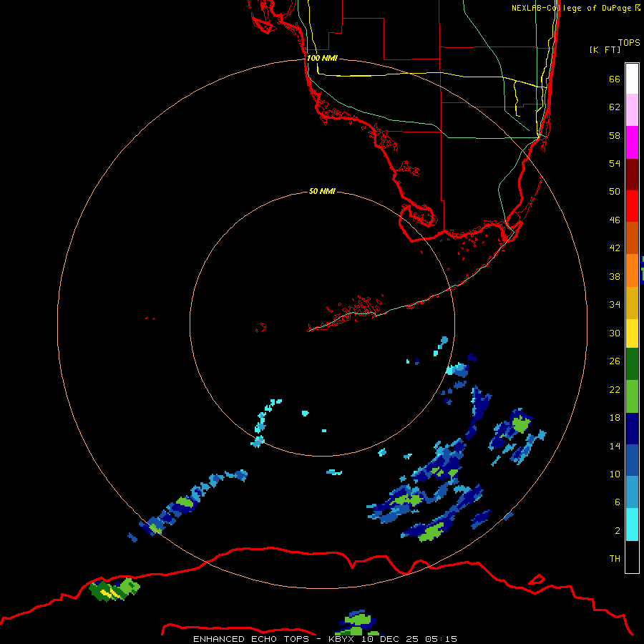Click the black TH threshold swatch
The height and width of the screenshot is (644, 644).
632,557
